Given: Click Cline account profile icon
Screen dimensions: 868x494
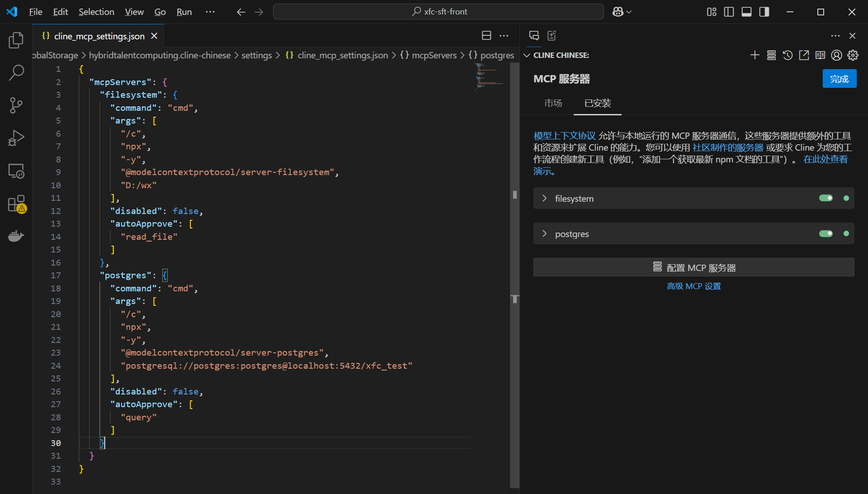Looking at the screenshot, I should (836, 55).
